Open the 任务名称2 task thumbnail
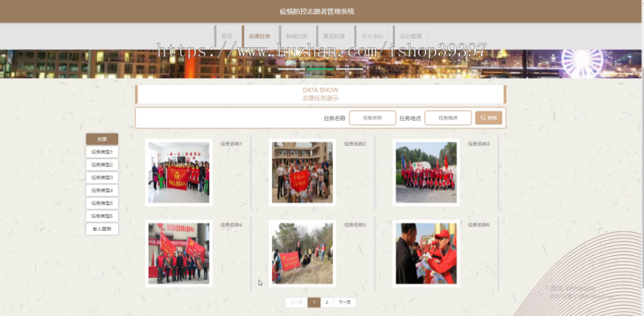The height and width of the screenshot is (316, 644). (302, 172)
